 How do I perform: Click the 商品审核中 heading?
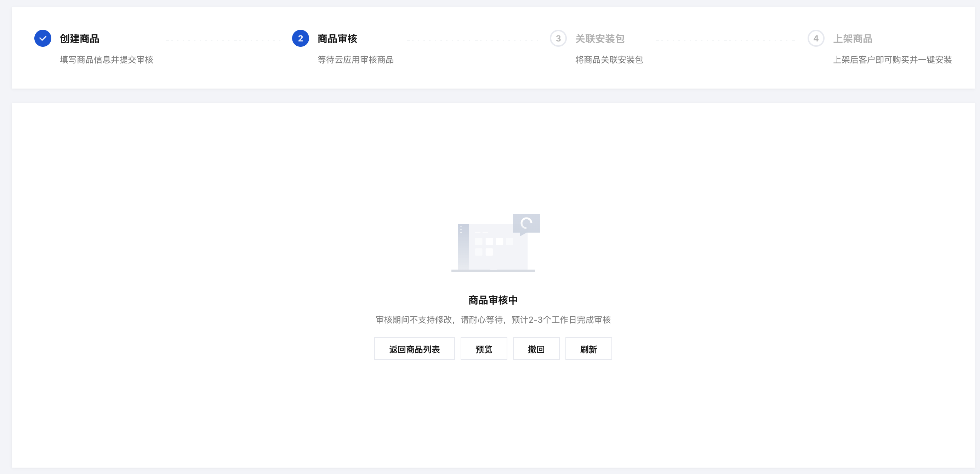(x=493, y=300)
